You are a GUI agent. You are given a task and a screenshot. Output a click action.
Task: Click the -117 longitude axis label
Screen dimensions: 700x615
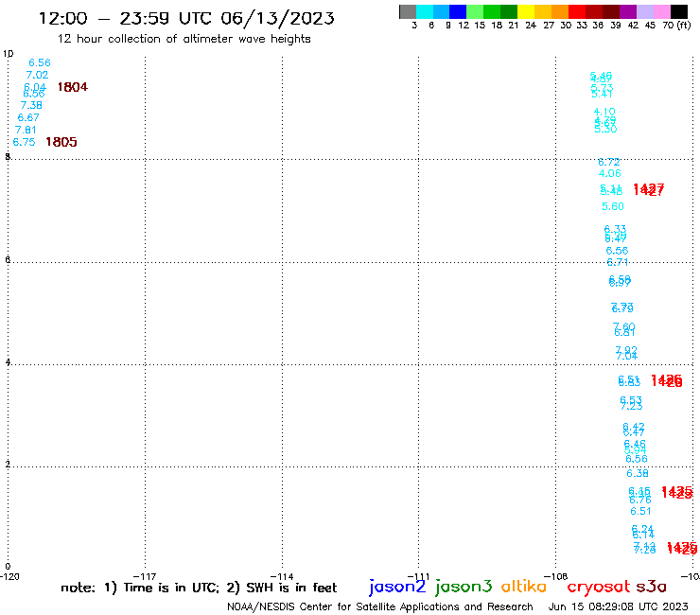point(145,576)
